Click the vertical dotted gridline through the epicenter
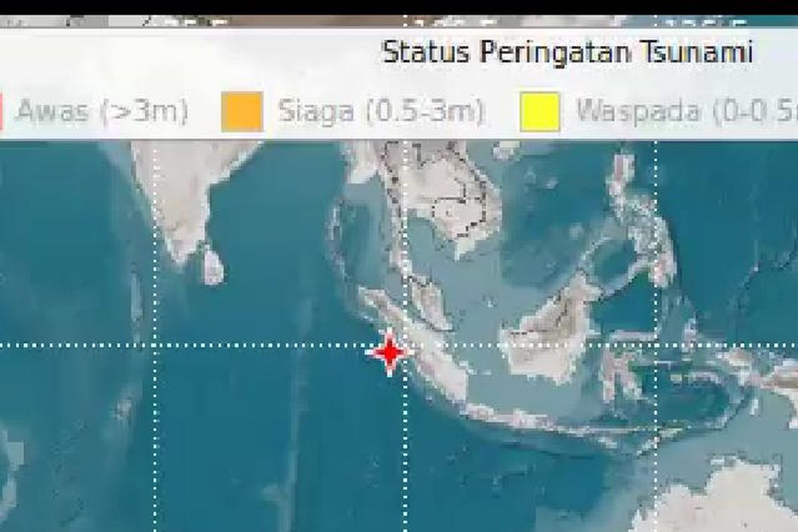798x532 pixels. [x=406, y=432]
